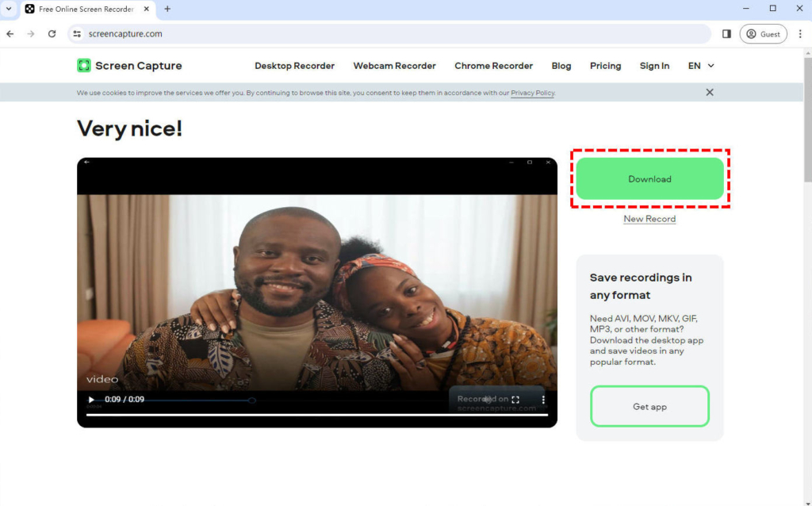Expand the EN language dropdown
Screen dimensions: 812x506
pyautogui.click(x=700, y=66)
